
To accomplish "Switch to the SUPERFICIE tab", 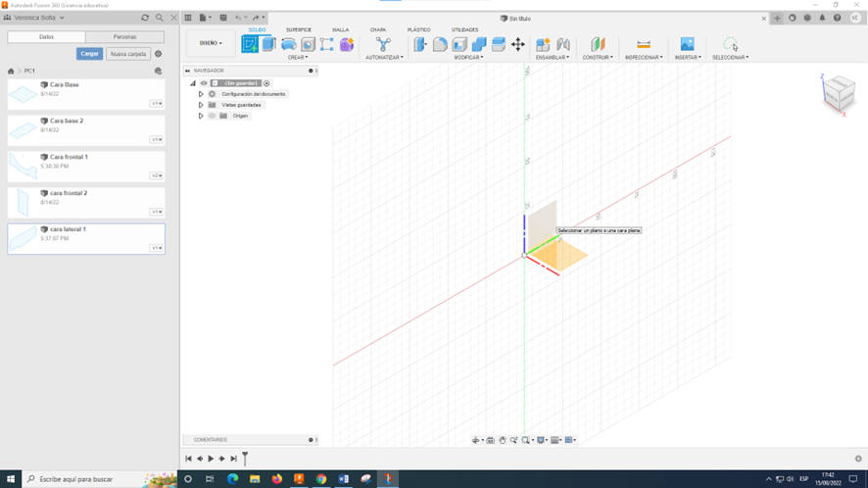I will point(299,30).
